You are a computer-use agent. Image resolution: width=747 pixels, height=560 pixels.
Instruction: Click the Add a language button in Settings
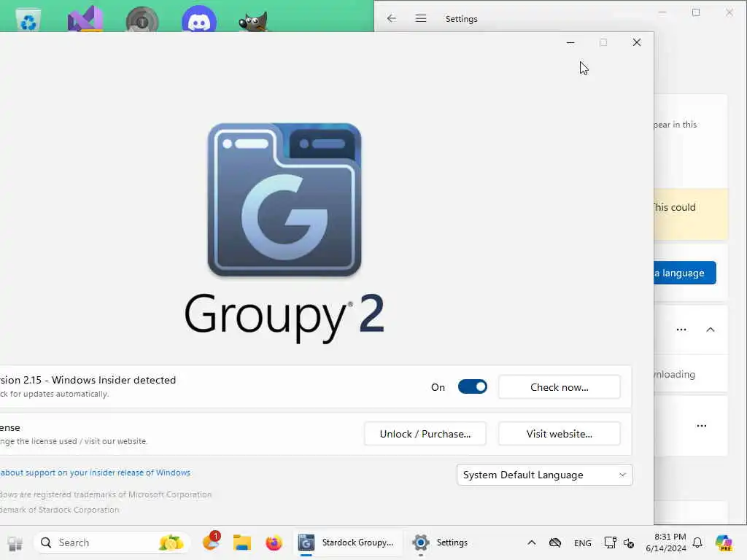tap(685, 273)
